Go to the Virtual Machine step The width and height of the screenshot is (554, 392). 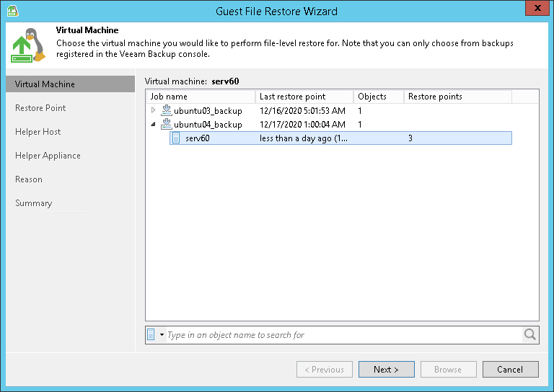click(x=70, y=84)
